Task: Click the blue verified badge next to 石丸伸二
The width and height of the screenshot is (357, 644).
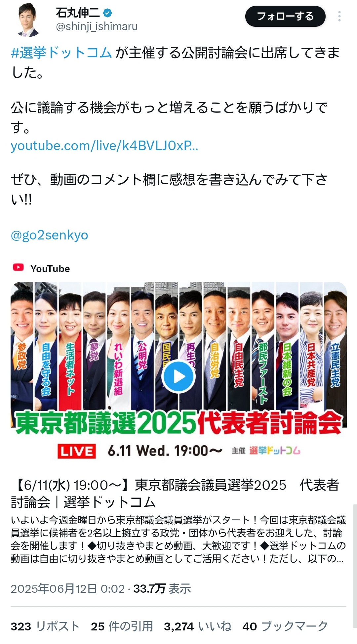Action: pos(107,13)
